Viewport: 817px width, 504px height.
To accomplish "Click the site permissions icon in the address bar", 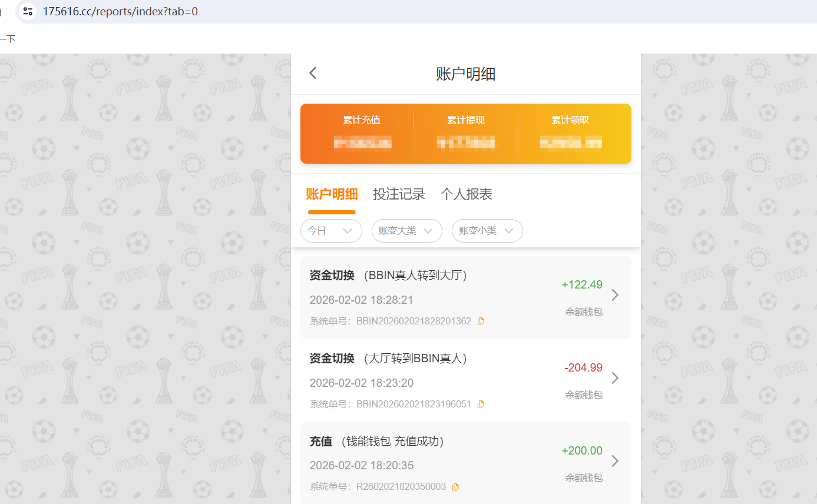I will [27, 11].
